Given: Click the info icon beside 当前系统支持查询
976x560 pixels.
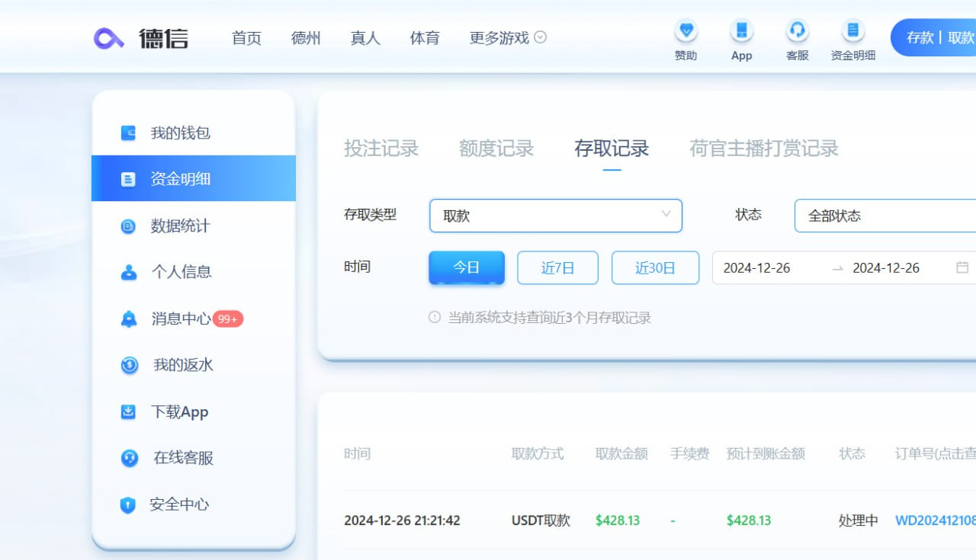Looking at the screenshot, I should pyautogui.click(x=435, y=317).
